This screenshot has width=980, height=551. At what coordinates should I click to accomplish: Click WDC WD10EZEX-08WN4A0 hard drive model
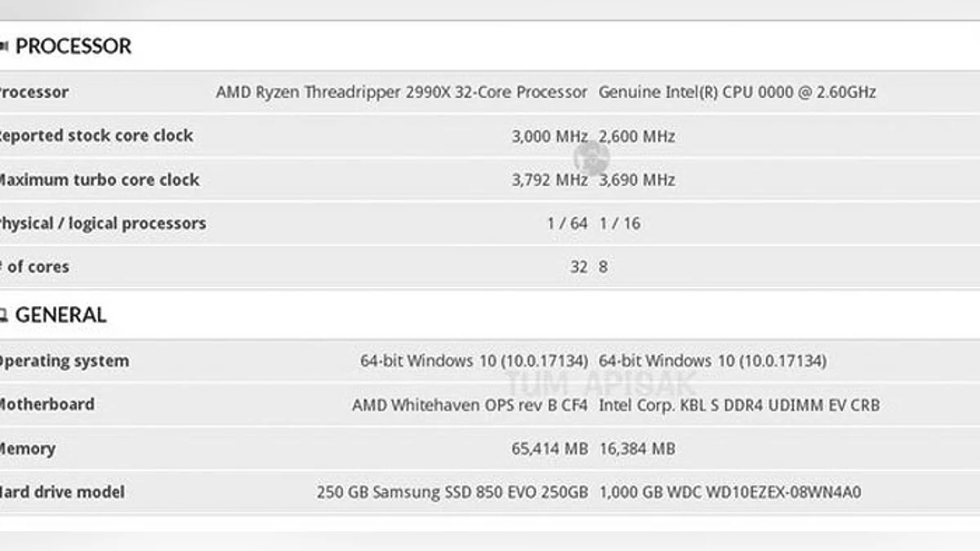tap(730, 492)
